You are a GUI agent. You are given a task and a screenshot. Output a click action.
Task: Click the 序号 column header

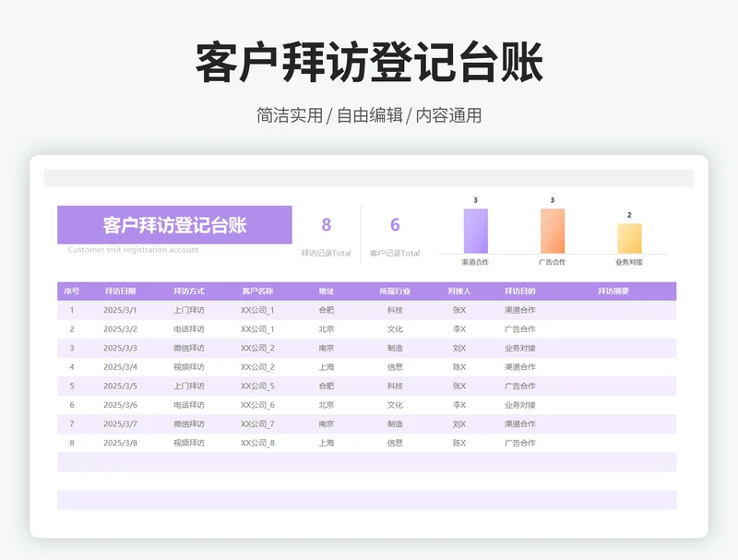click(72, 292)
